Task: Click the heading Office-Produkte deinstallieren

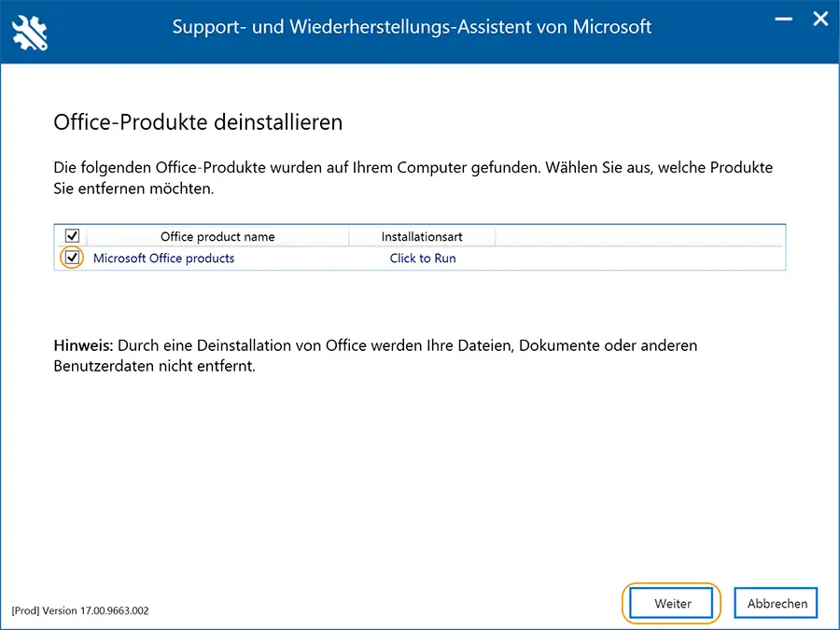Action: [x=198, y=122]
